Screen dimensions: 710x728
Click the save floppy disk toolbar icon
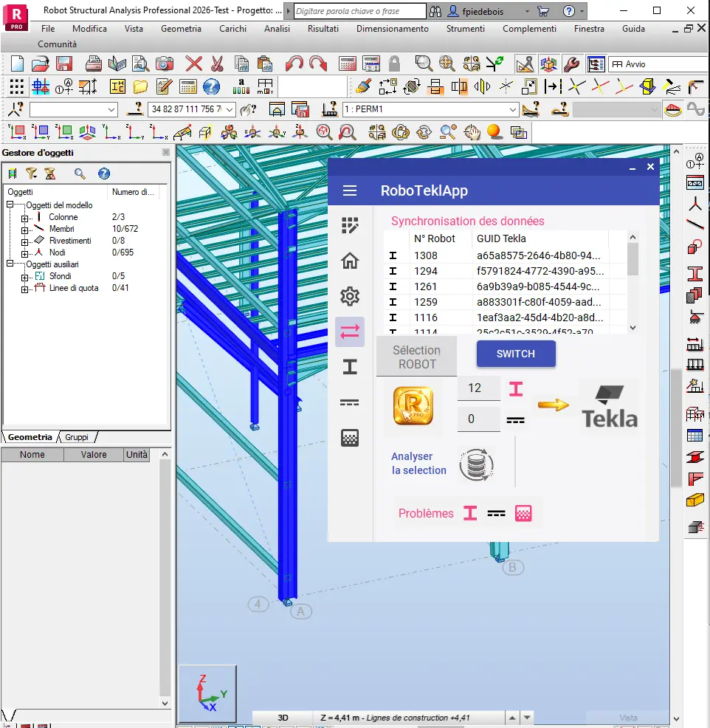pyautogui.click(x=64, y=63)
